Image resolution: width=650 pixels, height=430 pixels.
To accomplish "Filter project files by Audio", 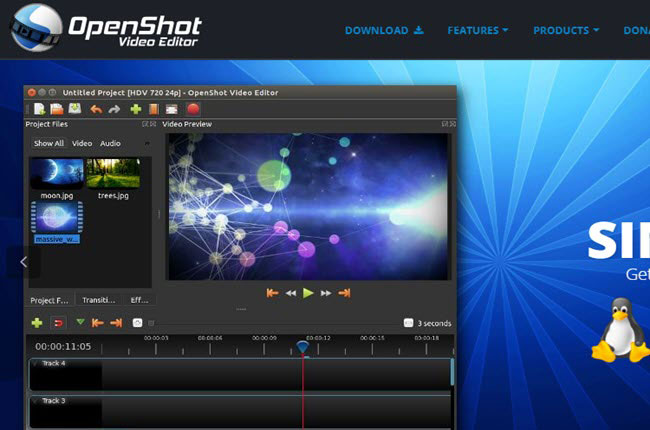I will pyautogui.click(x=110, y=143).
